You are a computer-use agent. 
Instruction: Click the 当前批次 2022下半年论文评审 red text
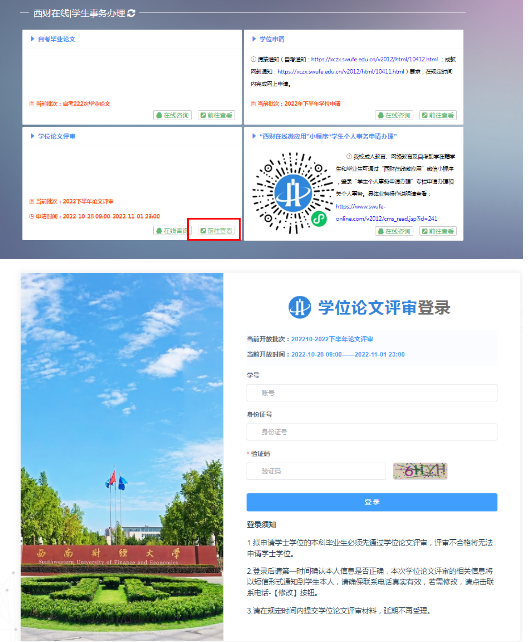(x=71, y=201)
